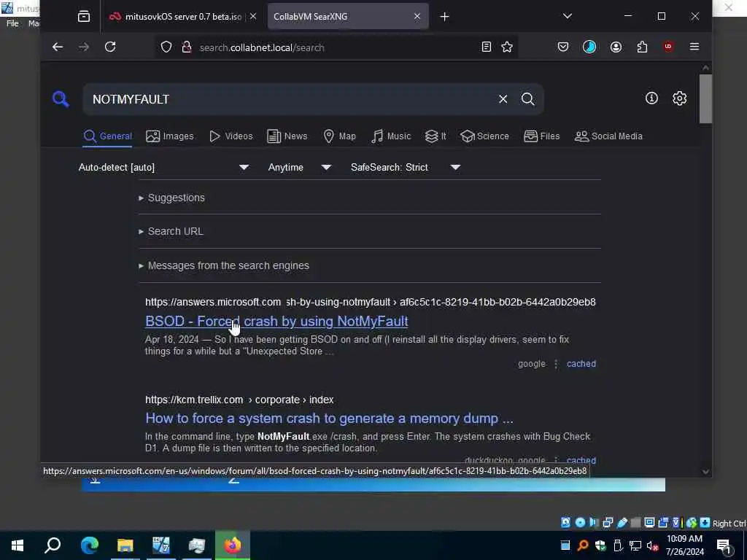Open BSOD - Forced crash by using NotMyFault link
Screen dimensions: 747x560
coord(276,322)
